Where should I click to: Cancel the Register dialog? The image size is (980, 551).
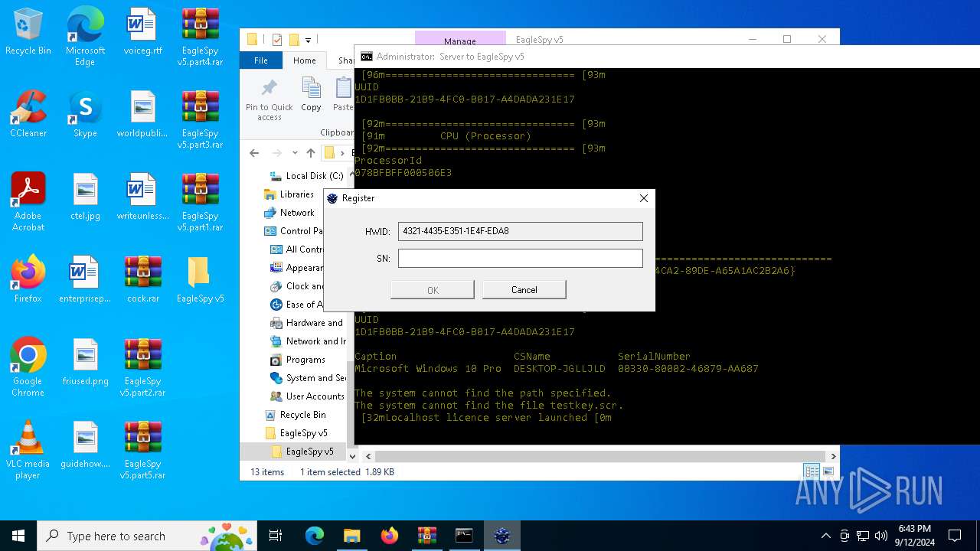[x=524, y=290]
